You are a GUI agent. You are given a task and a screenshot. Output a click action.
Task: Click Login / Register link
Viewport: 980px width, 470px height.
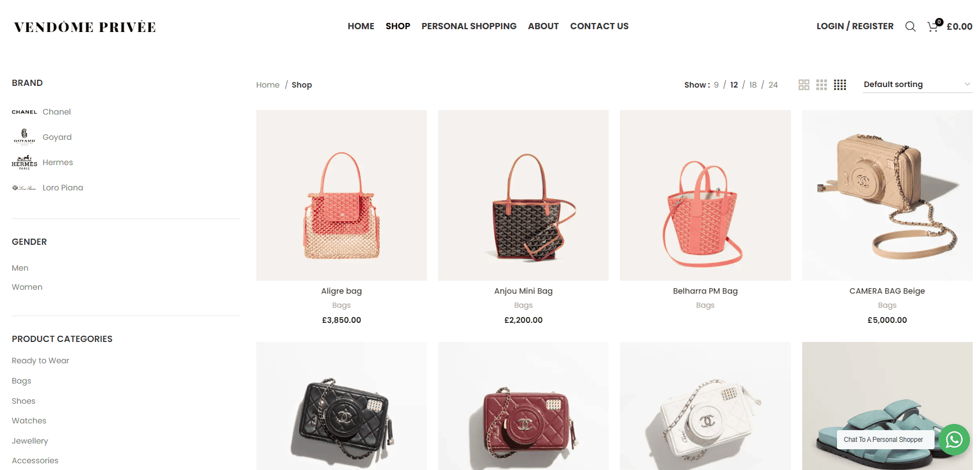[855, 26]
